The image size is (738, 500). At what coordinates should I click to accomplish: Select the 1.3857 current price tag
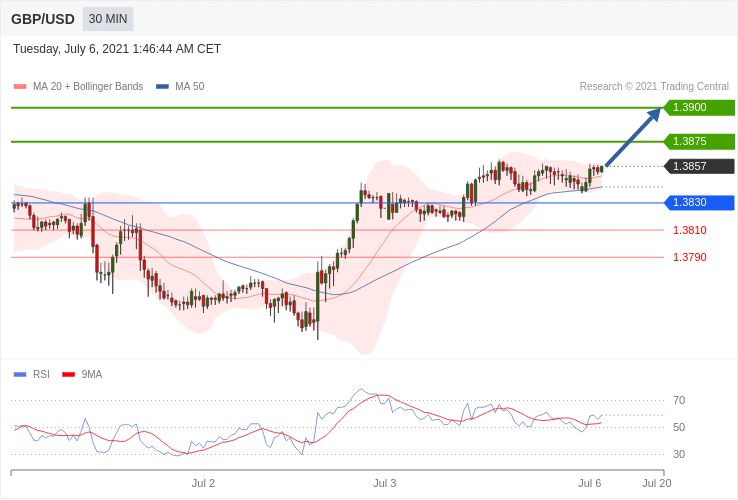pyautogui.click(x=699, y=166)
